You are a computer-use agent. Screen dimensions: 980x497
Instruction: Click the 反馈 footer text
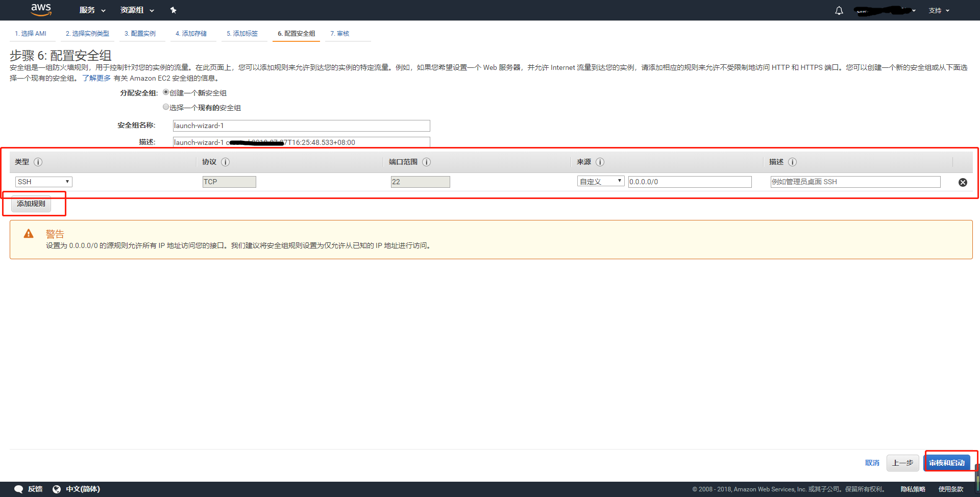tap(35, 489)
